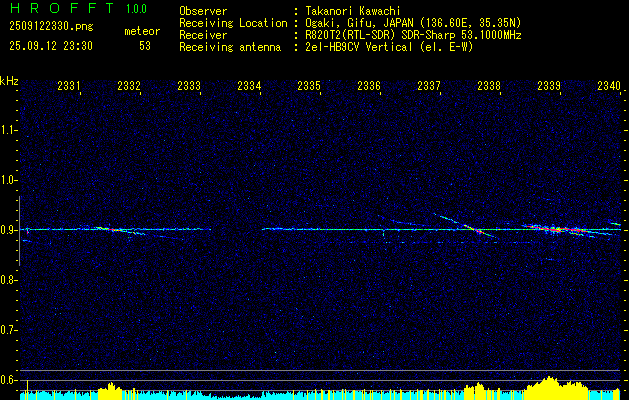This screenshot has height=400, width=629.
Task: Click the yellow power peak below 2331-2332
Action: pyautogui.click(x=110, y=390)
